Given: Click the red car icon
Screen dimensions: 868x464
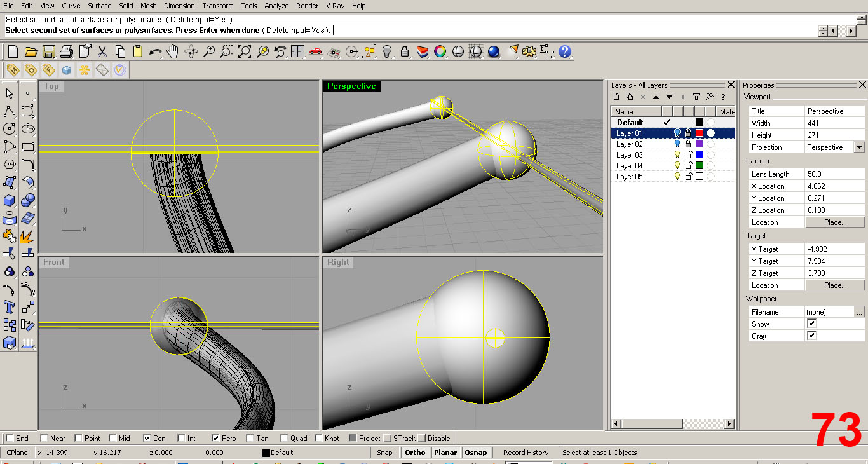Looking at the screenshot, I should 315,51.
